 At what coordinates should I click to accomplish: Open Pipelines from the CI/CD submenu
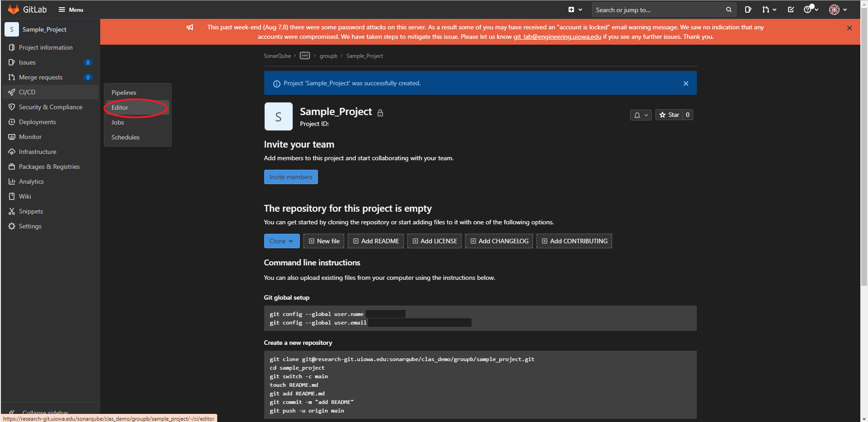click(124, 93)
